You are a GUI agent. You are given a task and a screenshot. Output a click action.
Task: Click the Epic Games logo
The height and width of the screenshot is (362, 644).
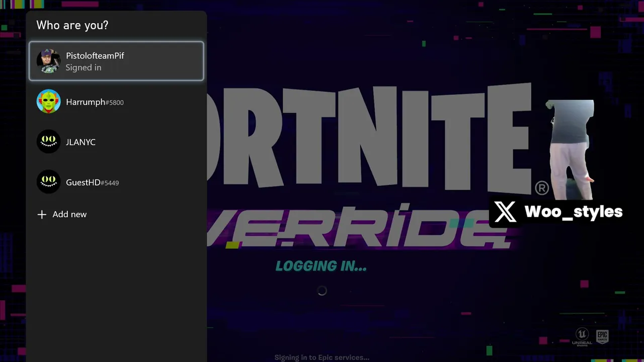(602, 337)
